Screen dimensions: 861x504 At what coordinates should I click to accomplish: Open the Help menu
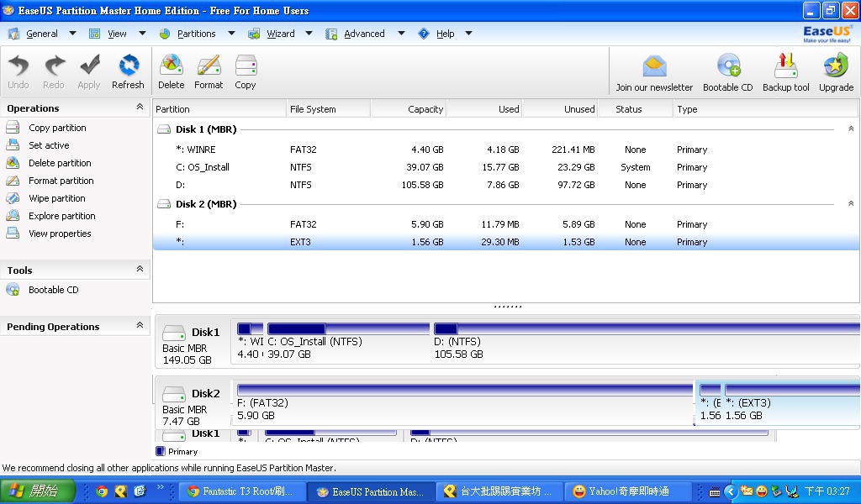click(x=446, y=34)
